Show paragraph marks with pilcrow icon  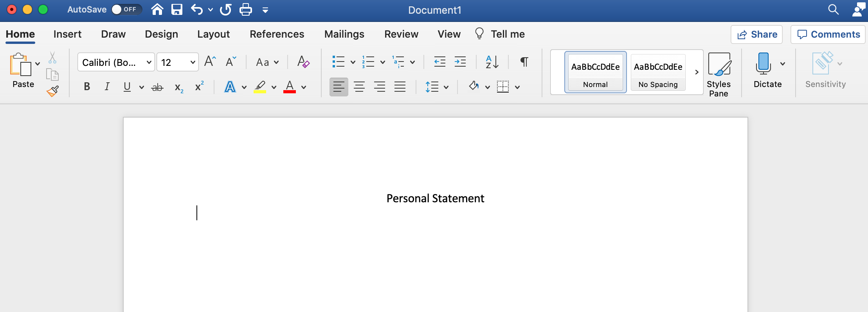point(524,62)
